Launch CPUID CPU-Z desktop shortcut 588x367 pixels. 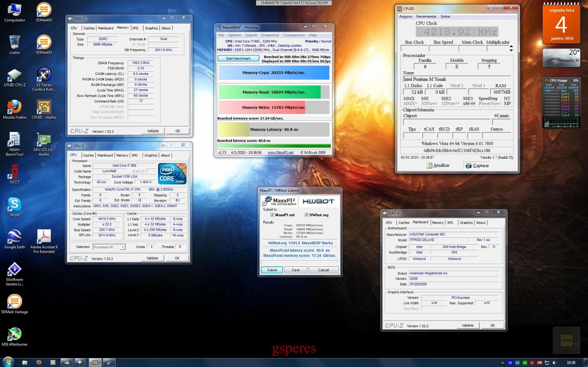coord(15,78)
